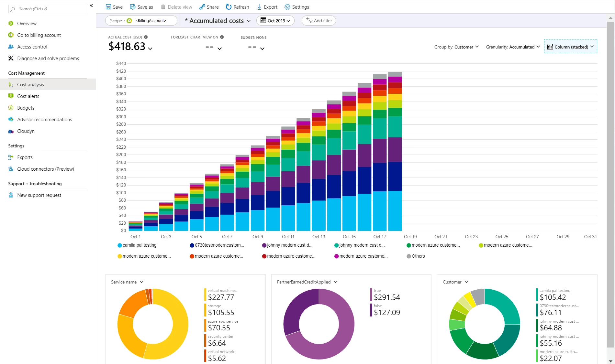Click the Scope BillingAccount button

(141, 21)
